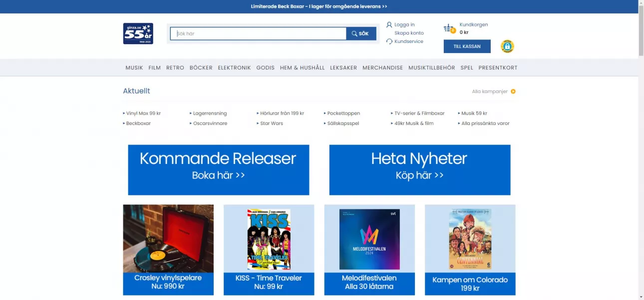
Task: Open the FILM menu
Action: pyautogui.click(x=155, y=67)
